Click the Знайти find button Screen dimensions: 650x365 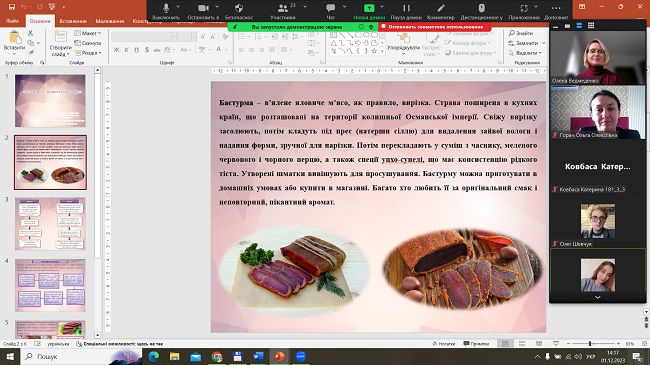[x=521, y=33]
